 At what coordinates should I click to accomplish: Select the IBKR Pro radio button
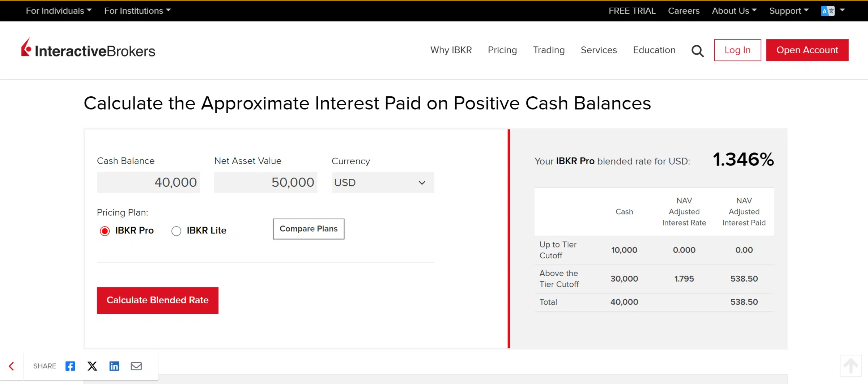[105, 231]
